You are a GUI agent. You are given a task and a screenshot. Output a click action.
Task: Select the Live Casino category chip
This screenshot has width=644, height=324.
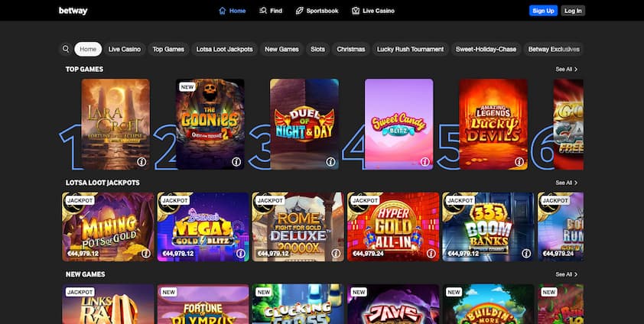point(125,49)
